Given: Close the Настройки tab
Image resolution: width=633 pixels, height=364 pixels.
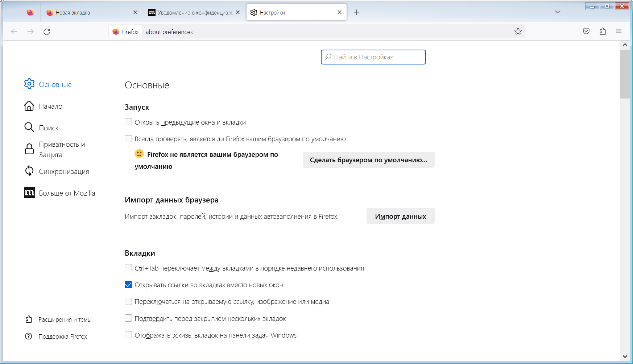Looking at the screenshot, I should click(339, 12).
